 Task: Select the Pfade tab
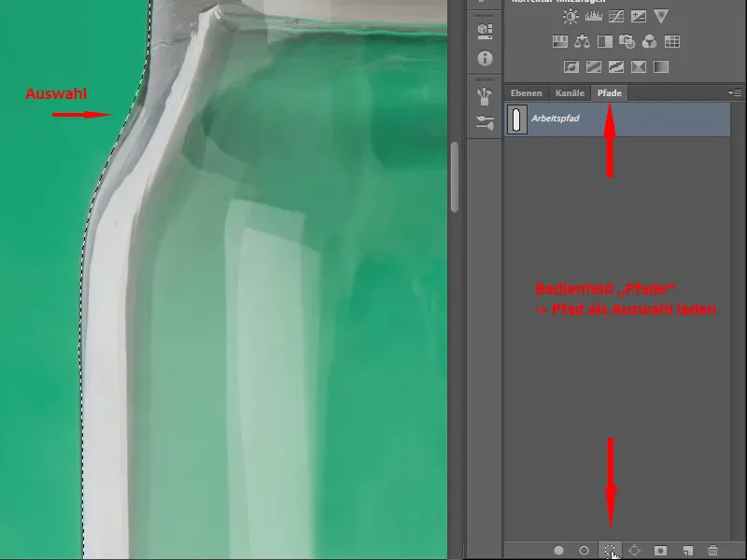(610, 93)
